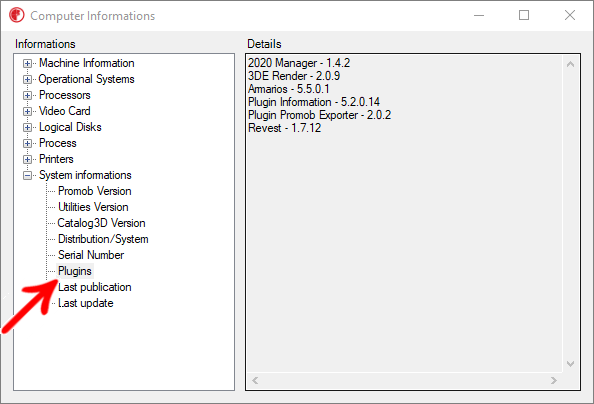Viewport: 594px width, 404px height.
Task: Click the 'Amarios - 5.5.0.1' line
Action: pyautogui.click(x=289, y=89)
